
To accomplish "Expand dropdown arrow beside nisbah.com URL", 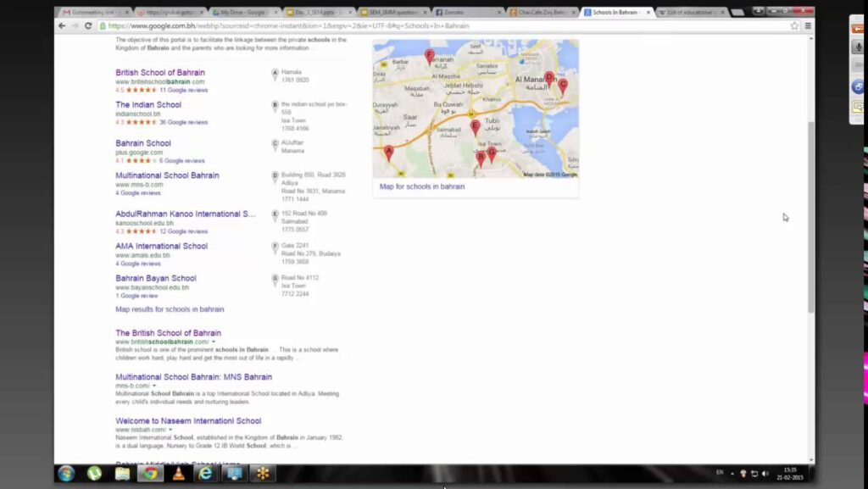I will pyautogui.click(x=170, y=430).
